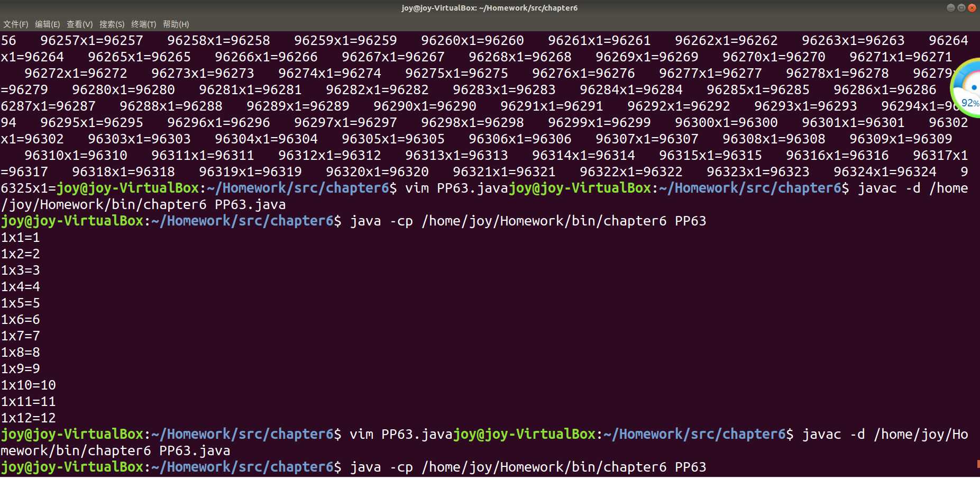This screenshot has width=980, height=478.
Task: Click output line 1x12=12
Action: (28, 418)
